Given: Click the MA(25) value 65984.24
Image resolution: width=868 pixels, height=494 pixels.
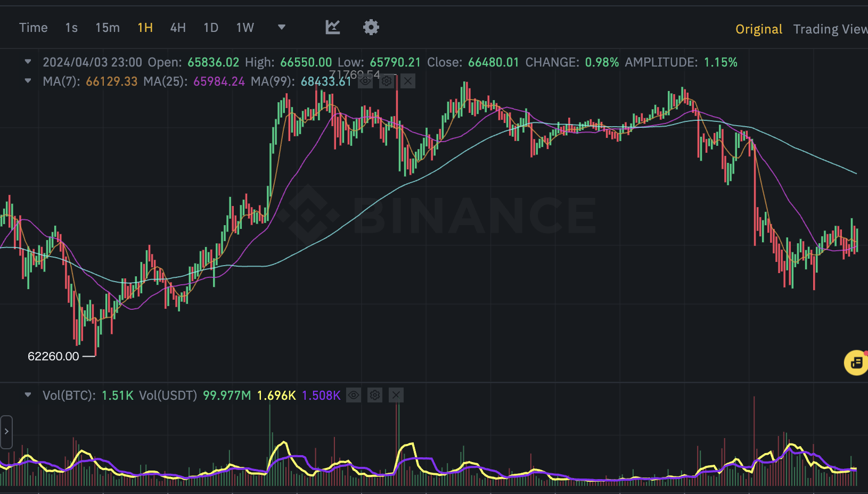Looking at the screenshot, I should tap(219, 81).
